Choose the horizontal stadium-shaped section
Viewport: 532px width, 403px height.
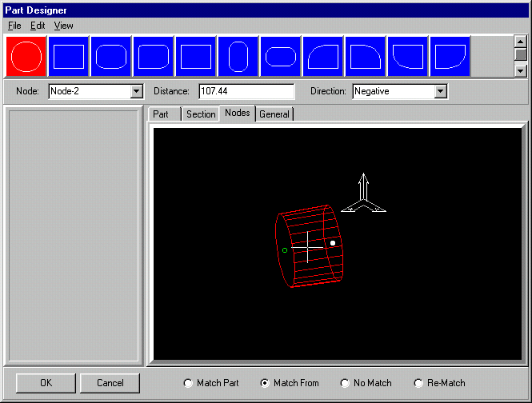(x=281, y=56)
